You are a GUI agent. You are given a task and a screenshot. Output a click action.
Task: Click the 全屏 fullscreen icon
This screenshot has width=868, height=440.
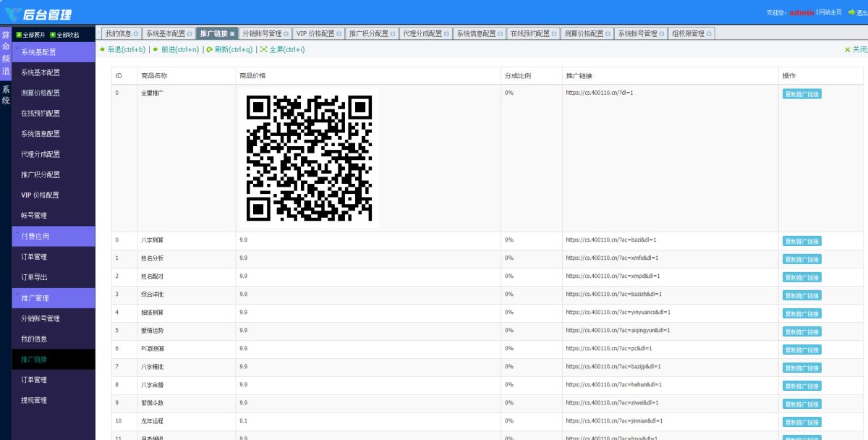tap(264, 49)
